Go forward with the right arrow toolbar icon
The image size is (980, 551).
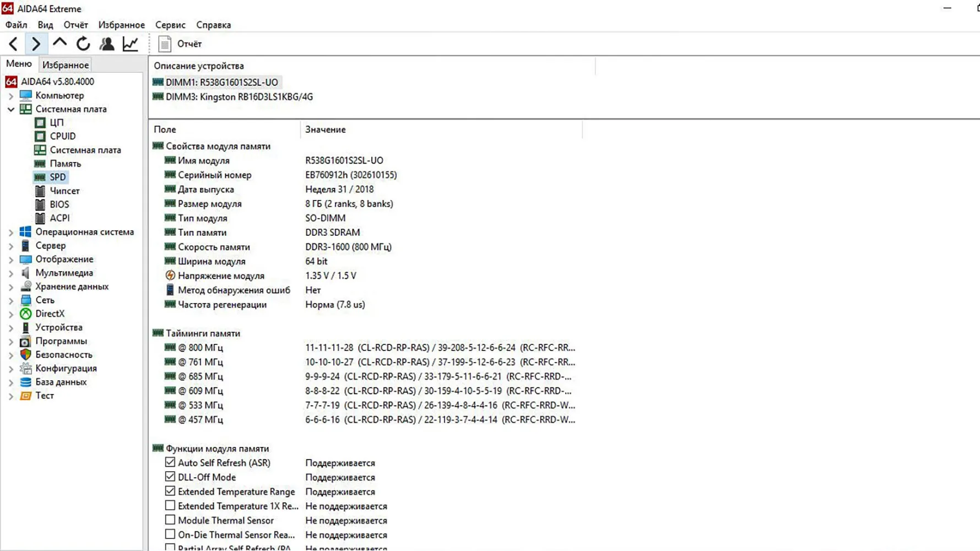(x=36, y=44)
